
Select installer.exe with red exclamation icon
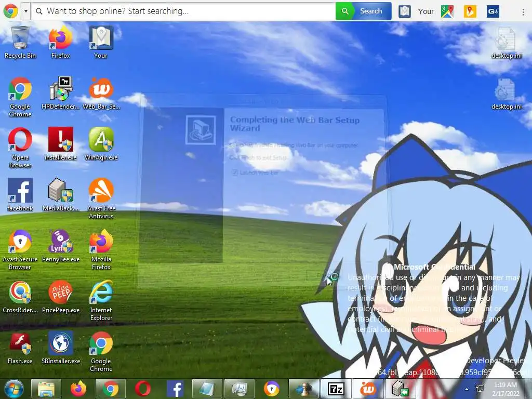click(x=60, y=144)
